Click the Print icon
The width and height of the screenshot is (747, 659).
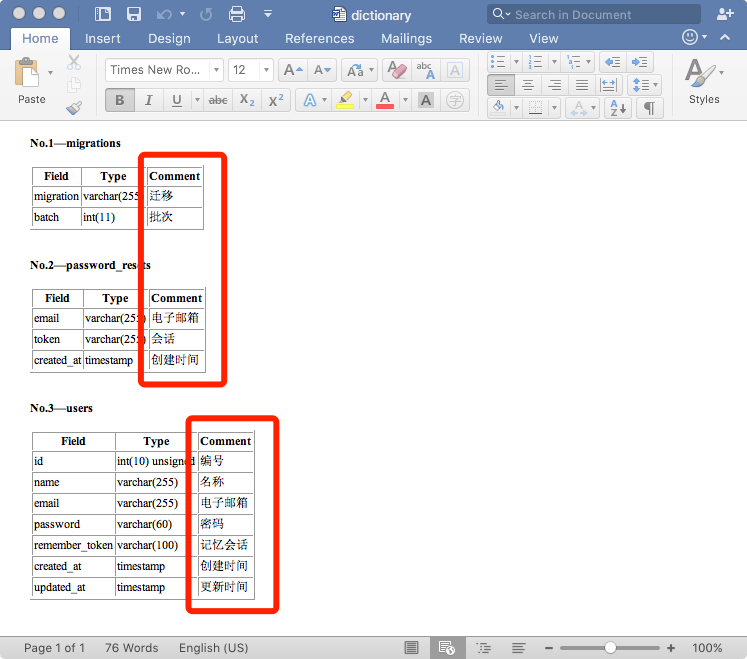(237, 14)
